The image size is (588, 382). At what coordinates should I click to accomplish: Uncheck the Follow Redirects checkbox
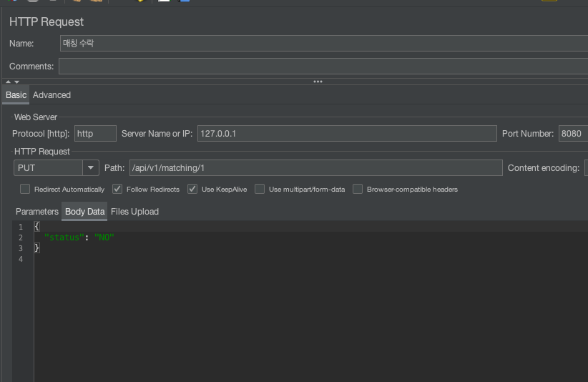click(117, 189)
